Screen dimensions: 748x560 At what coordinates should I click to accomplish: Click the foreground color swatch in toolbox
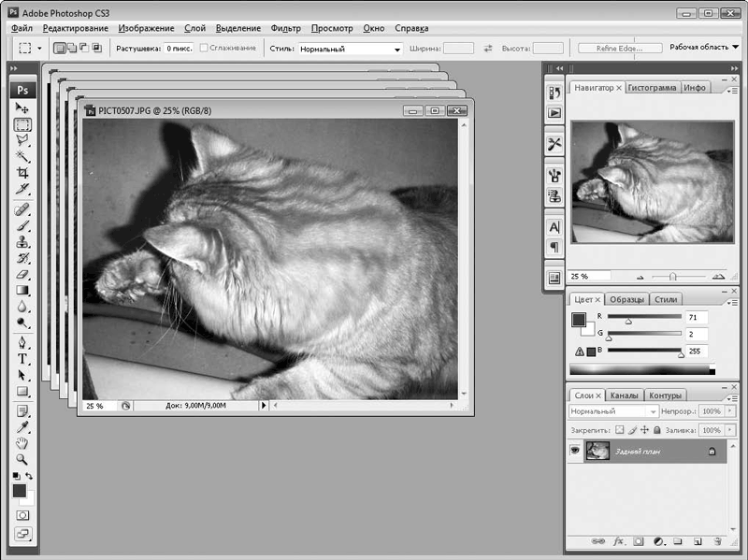(19, 491)
